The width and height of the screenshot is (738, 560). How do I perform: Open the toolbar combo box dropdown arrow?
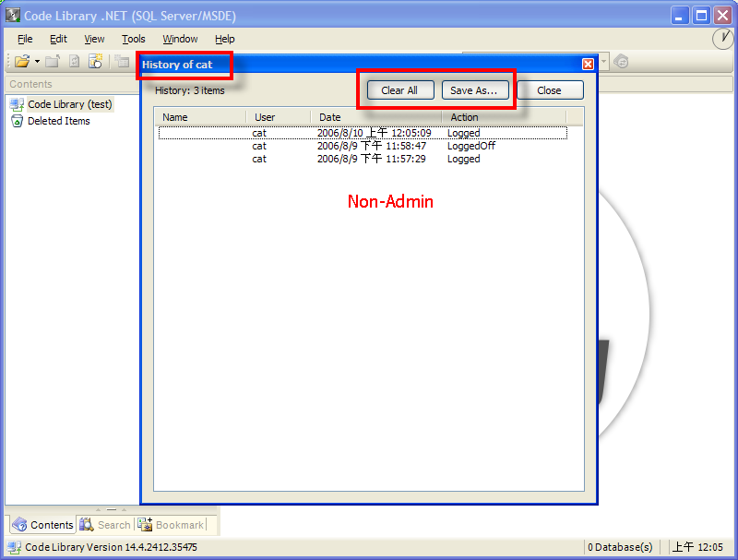[604, 62]
